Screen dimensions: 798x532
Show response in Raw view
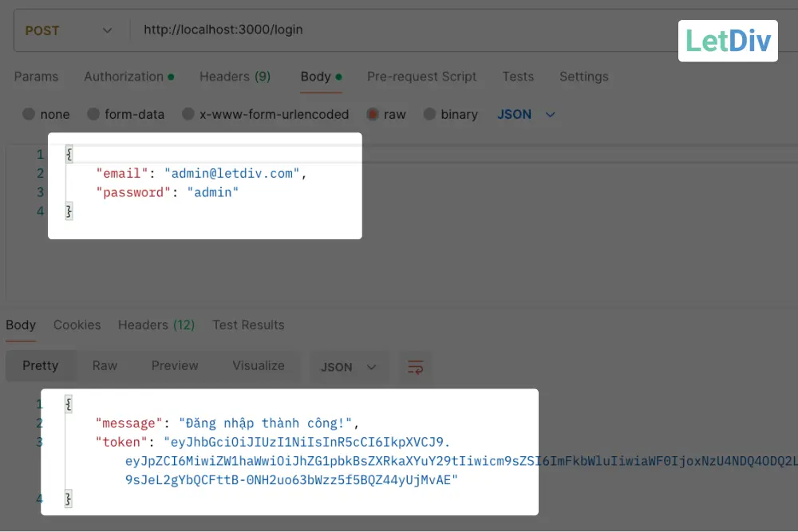point(105,365)
